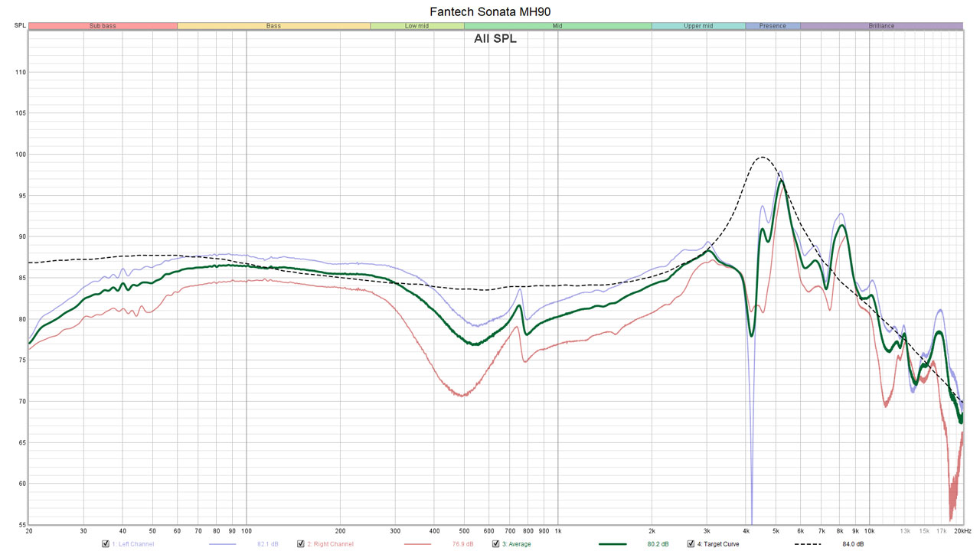Click the 15k frequency axis label
The width and height of the screenshot is (980, 551).
[925, 530]
